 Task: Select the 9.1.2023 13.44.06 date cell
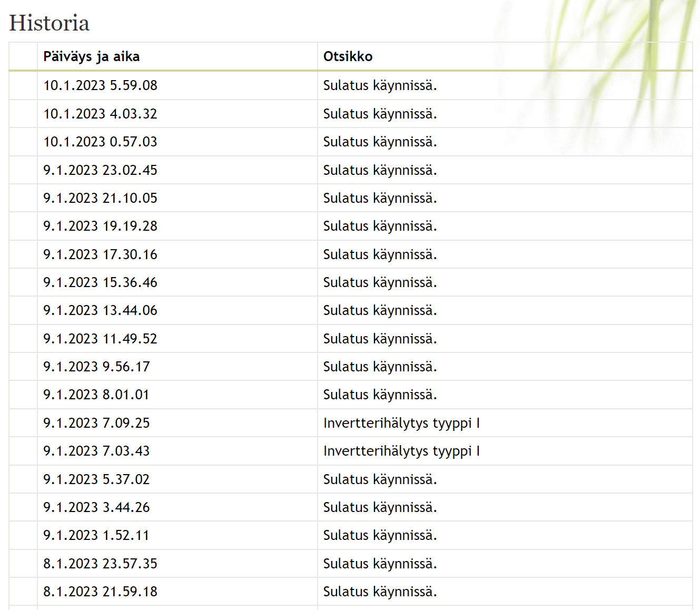click(100, 310)
